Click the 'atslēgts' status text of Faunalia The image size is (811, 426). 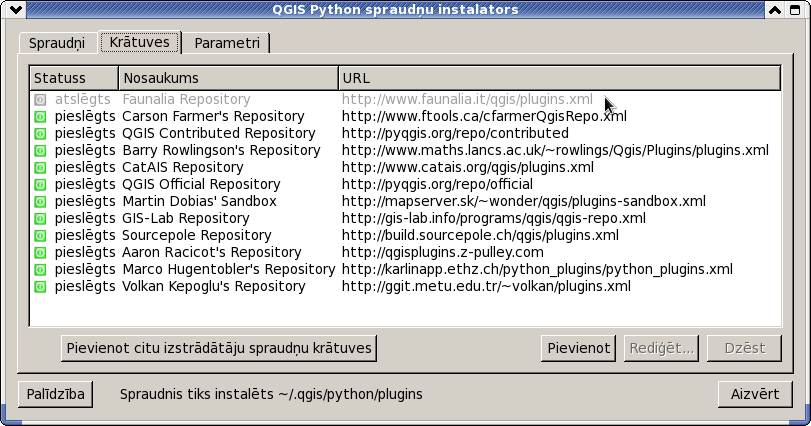(x=83, y=99)
